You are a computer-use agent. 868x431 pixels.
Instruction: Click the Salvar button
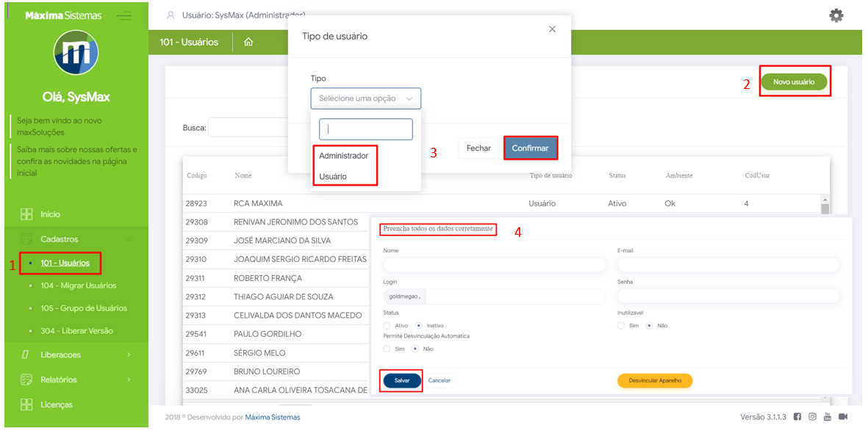pos(403,380)
